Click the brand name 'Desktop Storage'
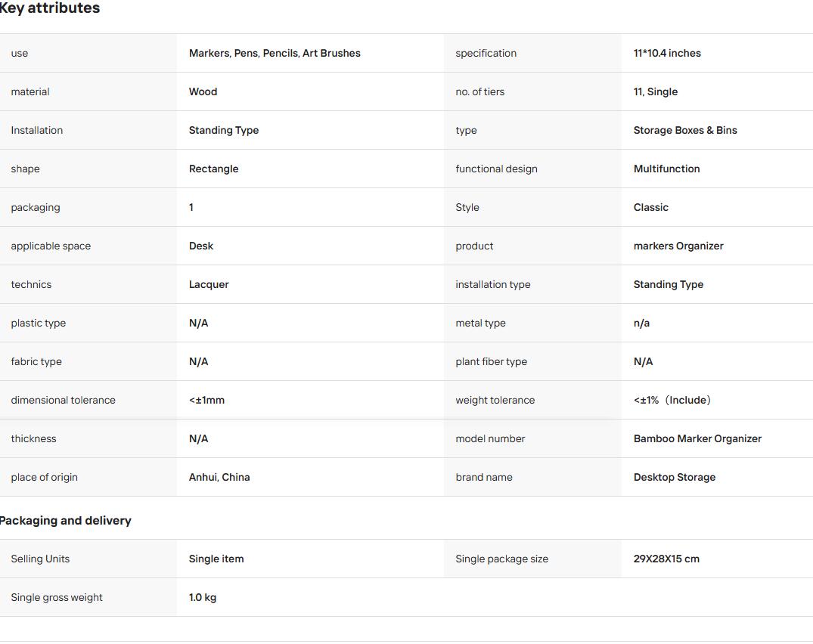 (674, 477)
